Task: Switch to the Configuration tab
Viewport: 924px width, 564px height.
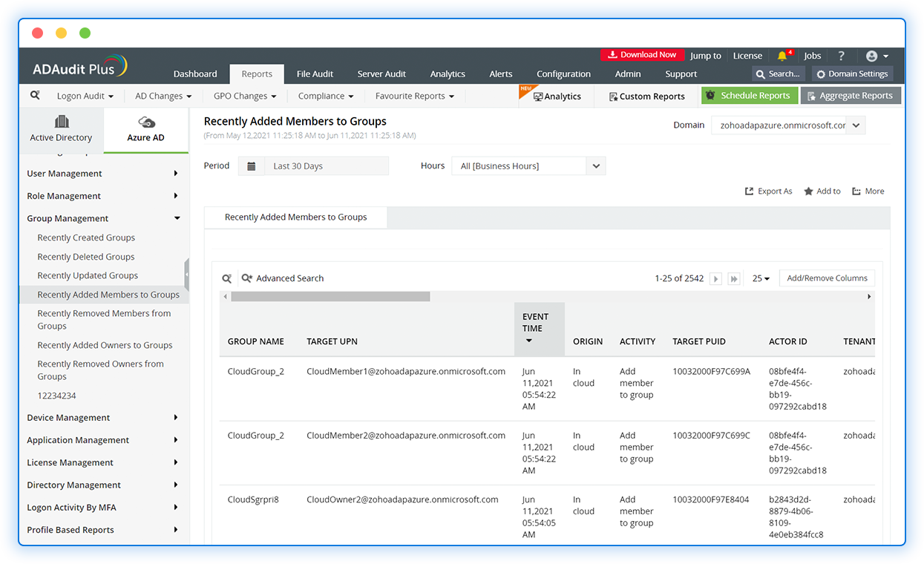Action: coord(563,74)
